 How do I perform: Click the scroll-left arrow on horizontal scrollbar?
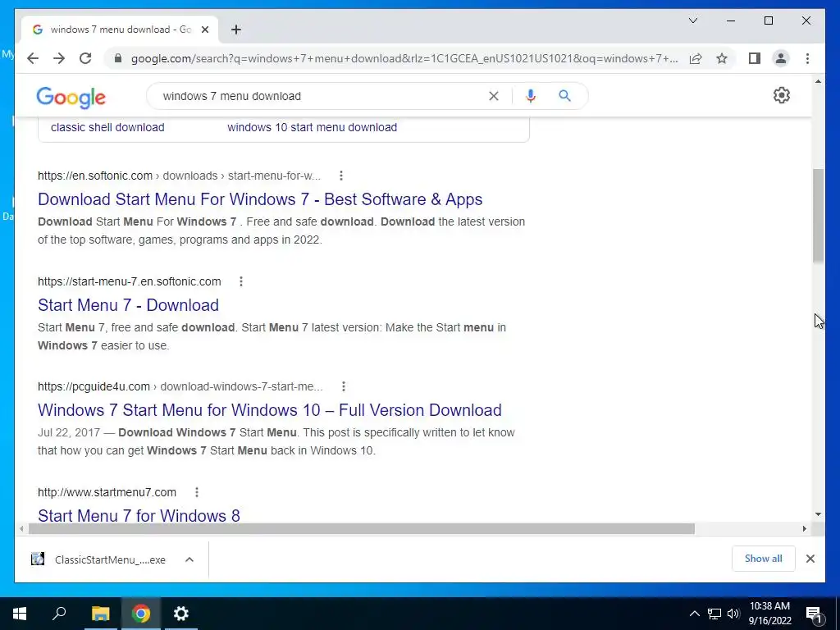click(21, 529)
